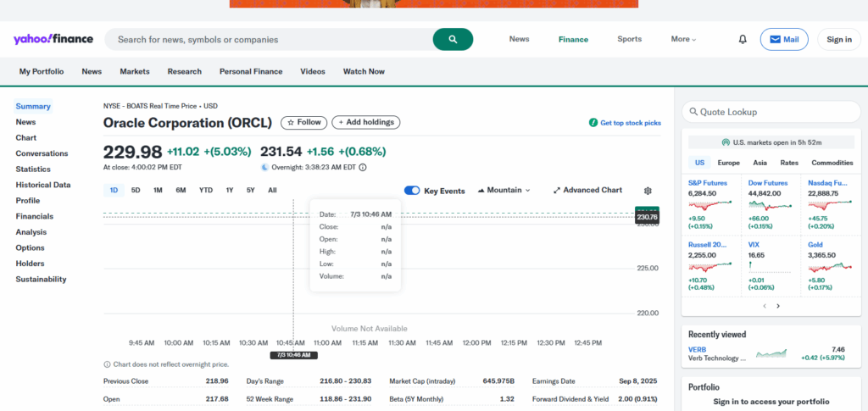Screen dimensions: 868x411
Task: Select the 5Y chart range
Action: click(x=250, y=191)
